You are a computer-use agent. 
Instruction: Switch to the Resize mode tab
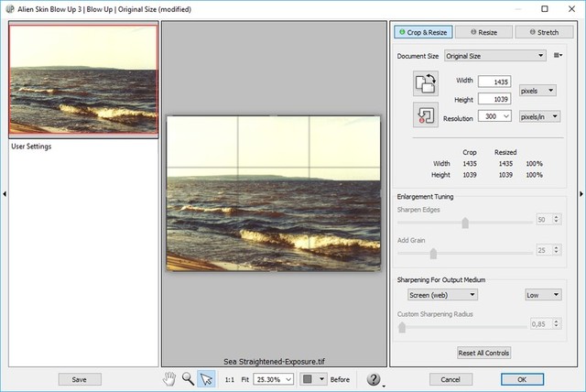click(483, 32)
